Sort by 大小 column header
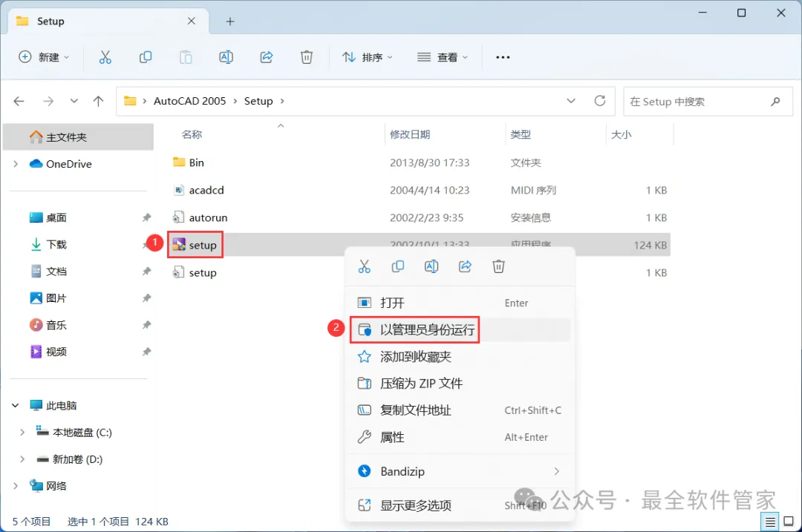Screen dimensions: 802x532 [621, 134]
